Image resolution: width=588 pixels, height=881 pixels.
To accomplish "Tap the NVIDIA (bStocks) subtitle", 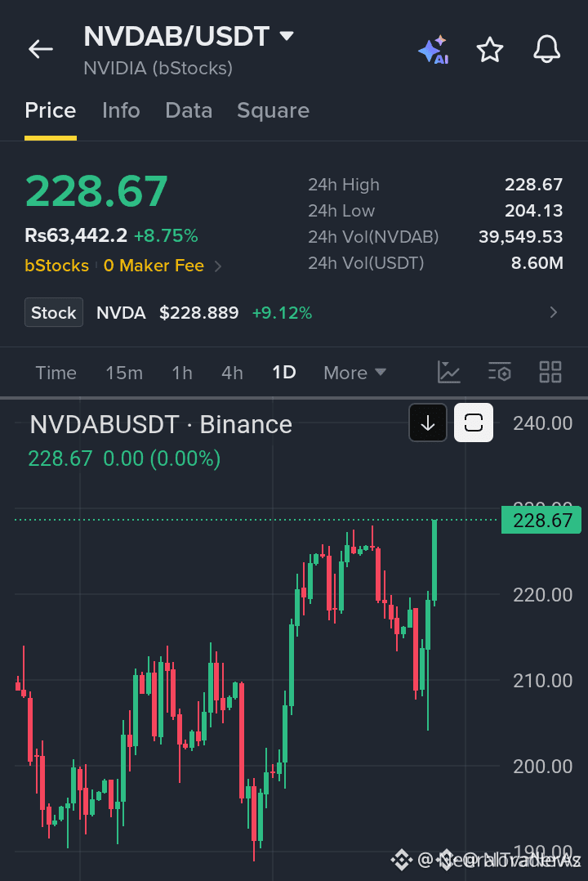I will click(158, 69).
